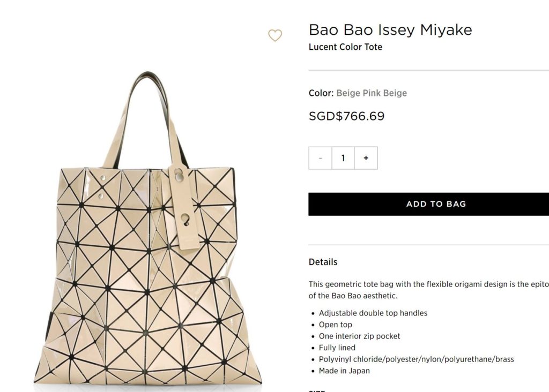Toggle the Details section heading
Screen dimensions: 549x392
[323, 262]
